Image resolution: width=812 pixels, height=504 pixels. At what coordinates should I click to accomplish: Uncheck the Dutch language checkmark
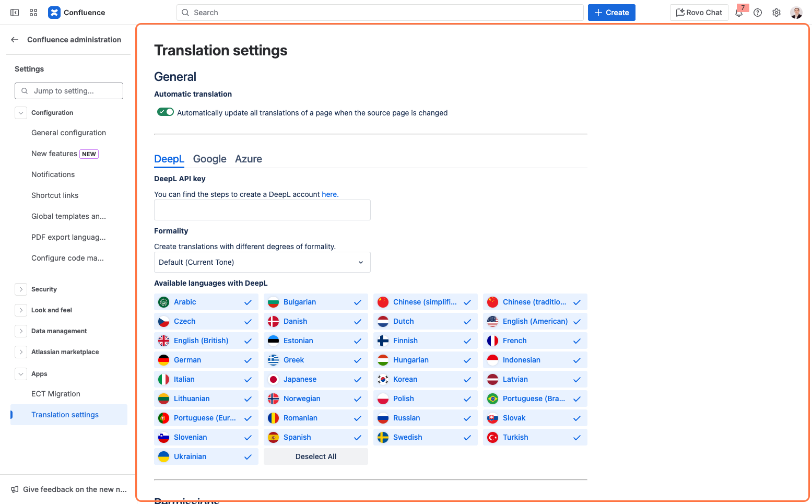(467, 322)
